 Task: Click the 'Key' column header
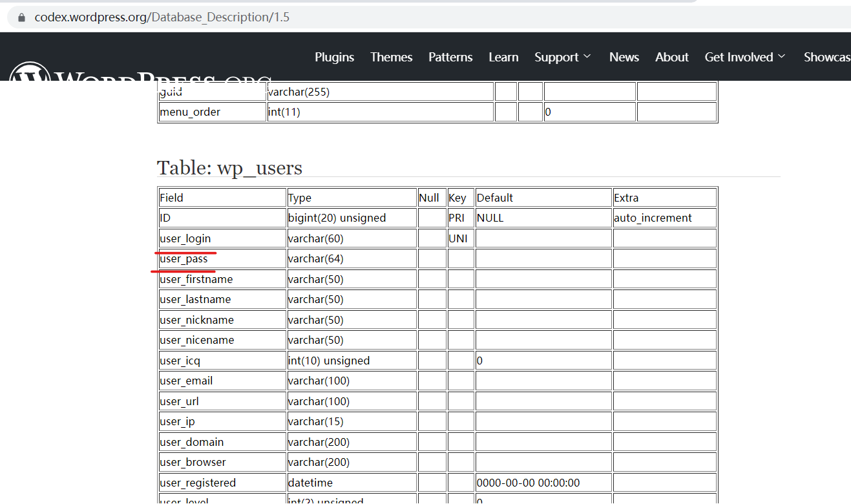pos(461,198)
